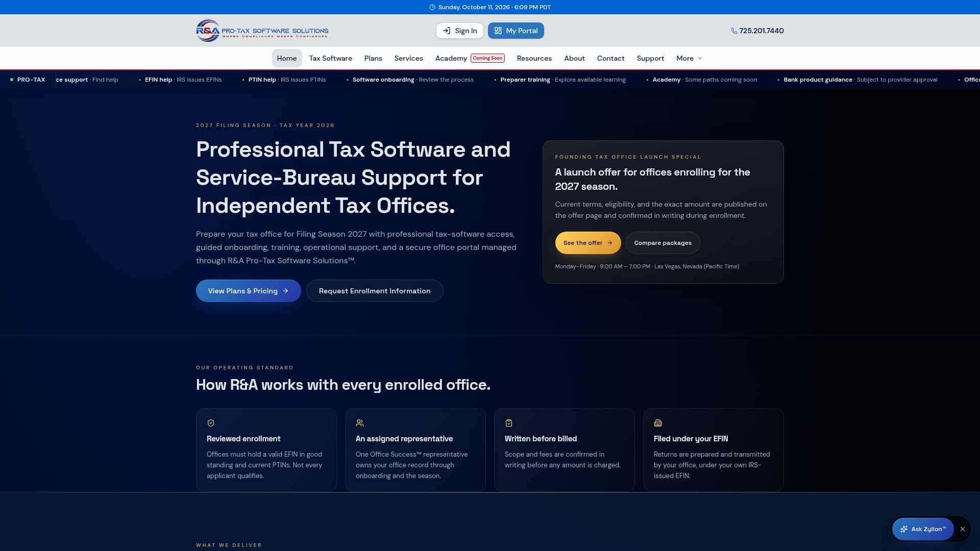Click the 'WHAT WE DELIVER' label
Image resolution: width=980 pixels, height=551 pixels.
(x=229, y=545)
